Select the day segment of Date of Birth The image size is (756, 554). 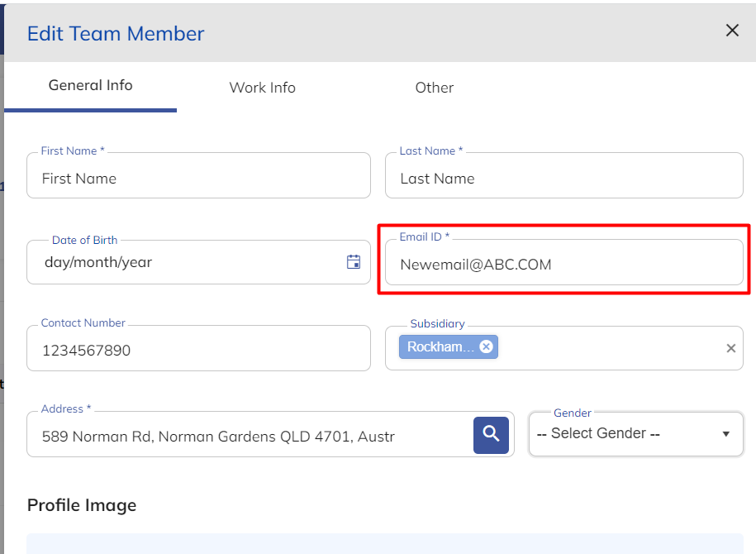[58, 263]
